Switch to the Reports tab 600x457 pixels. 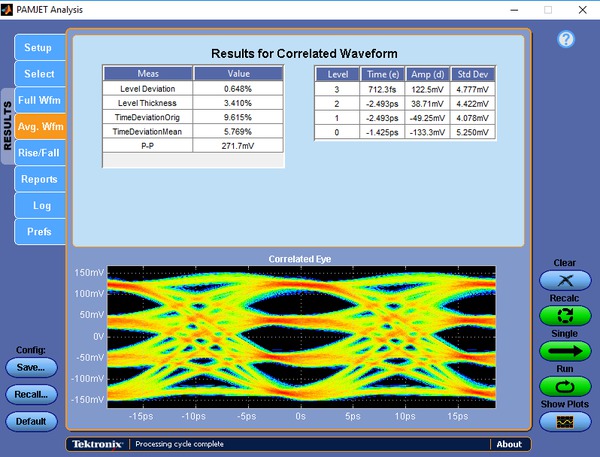click(x=39, y=179)
